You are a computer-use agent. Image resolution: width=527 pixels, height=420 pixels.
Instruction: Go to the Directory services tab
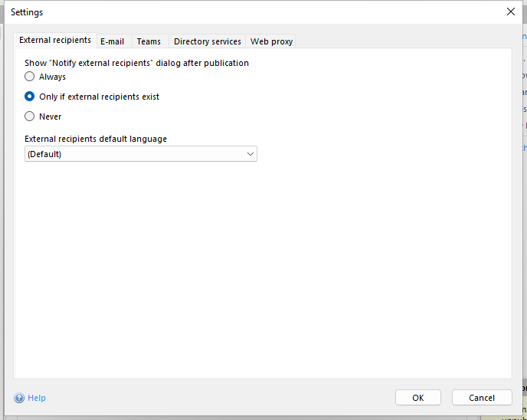207,41
